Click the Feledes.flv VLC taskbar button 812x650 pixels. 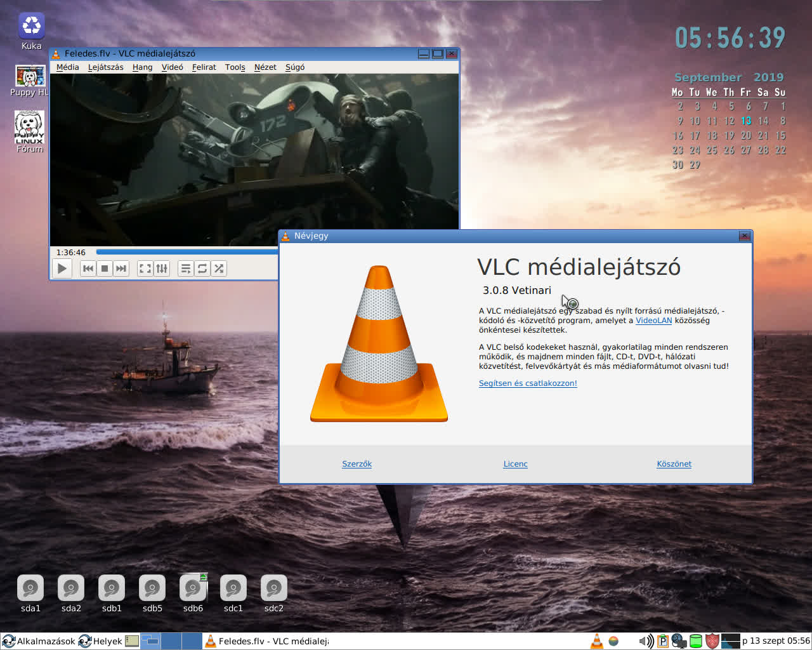tap(267, 641)
